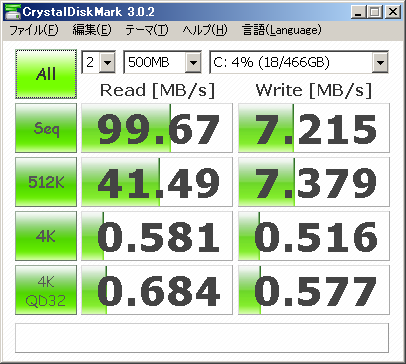
Task: Select the 512K write value 7.379
Action: tap(314, 182)
